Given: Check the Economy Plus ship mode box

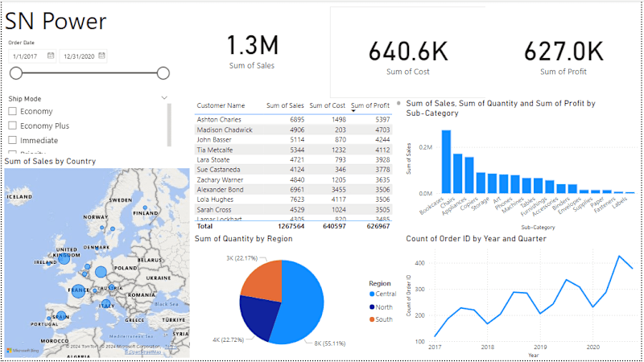Looking at the screenshot, I should click(x=13, y=125).
